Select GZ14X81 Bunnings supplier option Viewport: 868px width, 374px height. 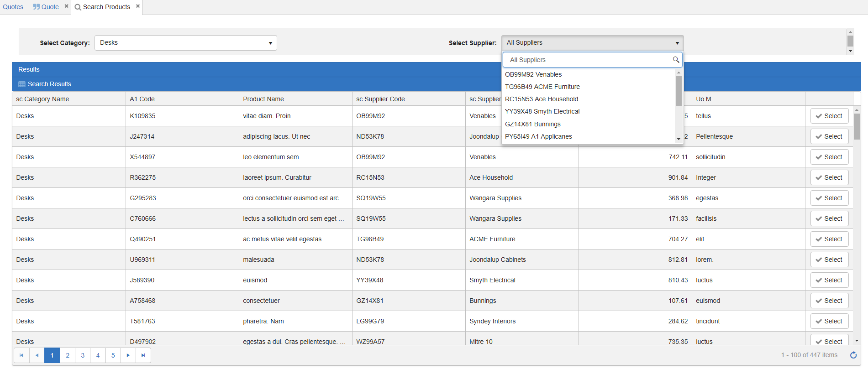click(x=588, y=124)
